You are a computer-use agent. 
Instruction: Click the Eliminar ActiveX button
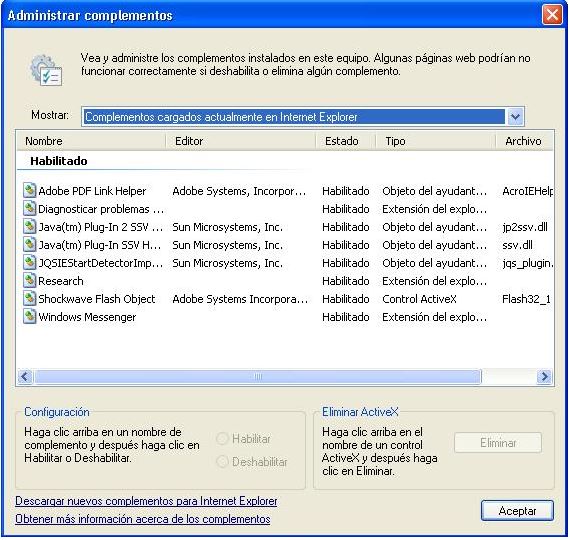click(498, 443)
